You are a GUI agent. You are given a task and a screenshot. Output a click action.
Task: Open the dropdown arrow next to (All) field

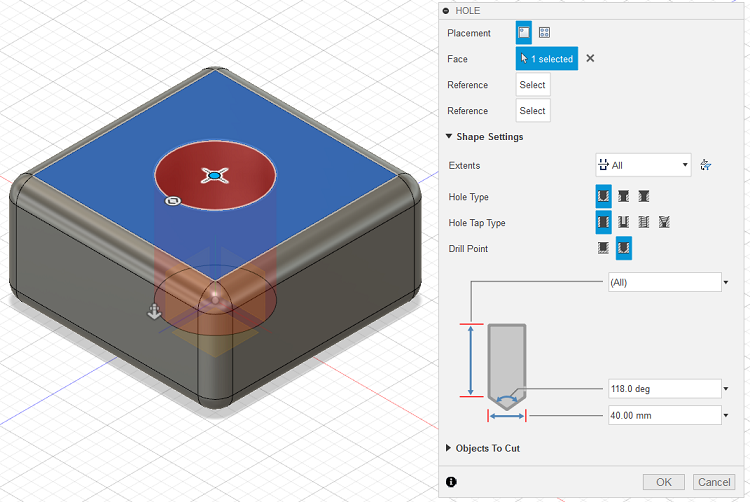click(x=726, y=283)
